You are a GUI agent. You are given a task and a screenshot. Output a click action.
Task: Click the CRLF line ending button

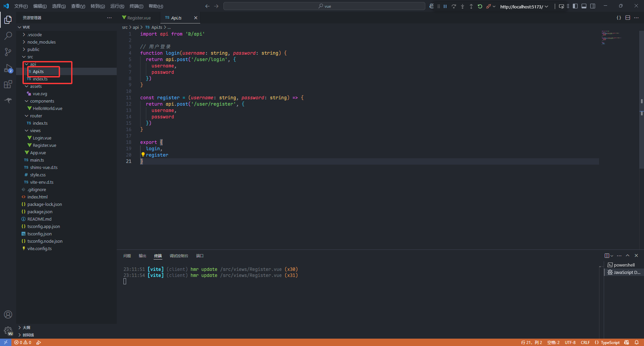click(x=585, y=342)
